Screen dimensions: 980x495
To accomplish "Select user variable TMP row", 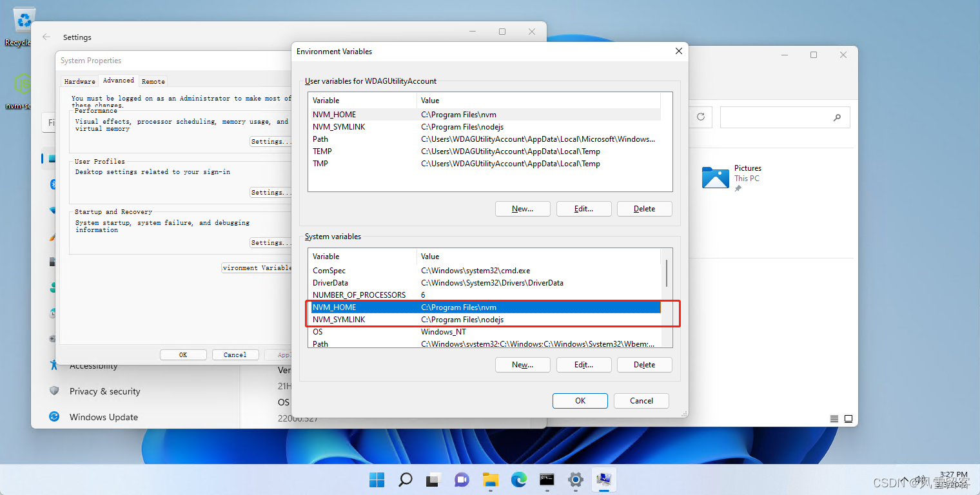I will coord(485,164).
